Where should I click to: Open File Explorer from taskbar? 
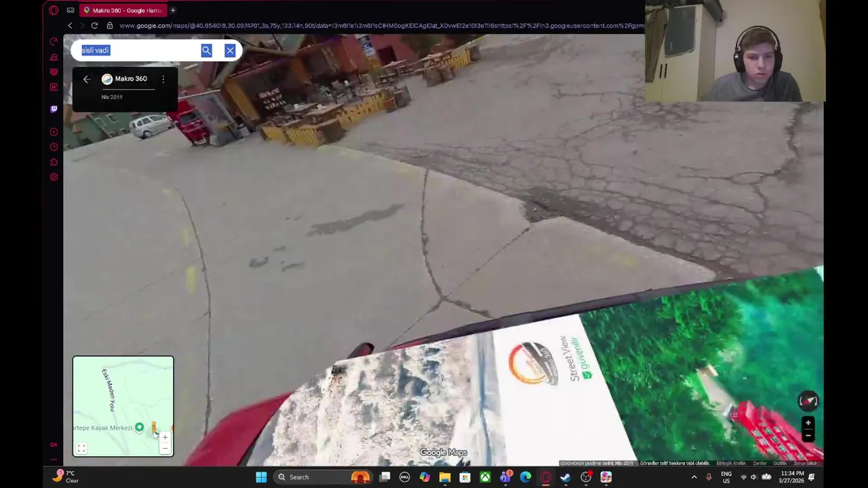click(445, 477)
